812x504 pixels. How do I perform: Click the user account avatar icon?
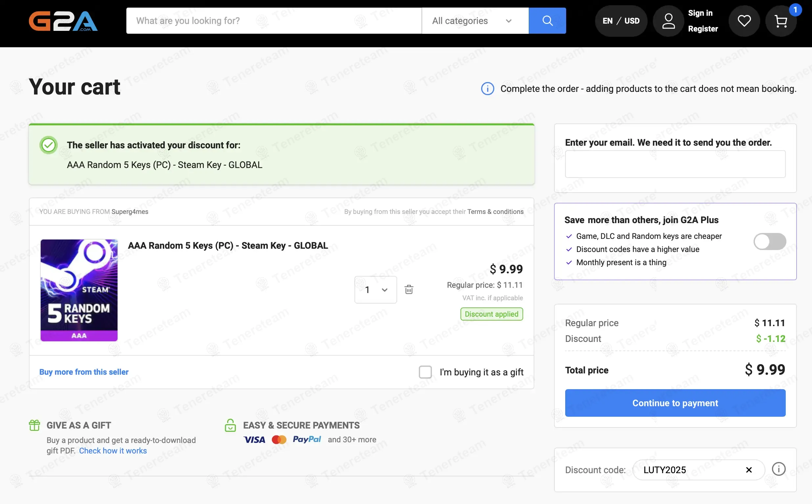tap(668, 21)
